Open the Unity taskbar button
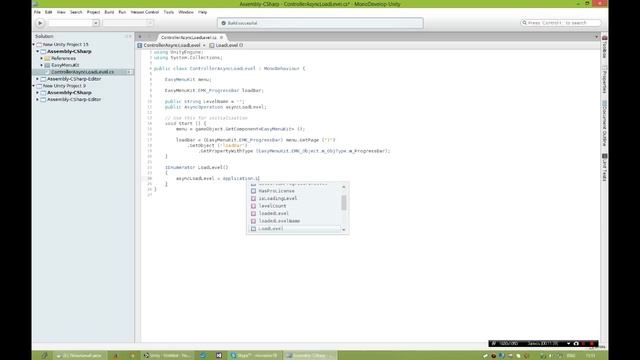Viewport: 640px width, 360px height. [168, 356]
